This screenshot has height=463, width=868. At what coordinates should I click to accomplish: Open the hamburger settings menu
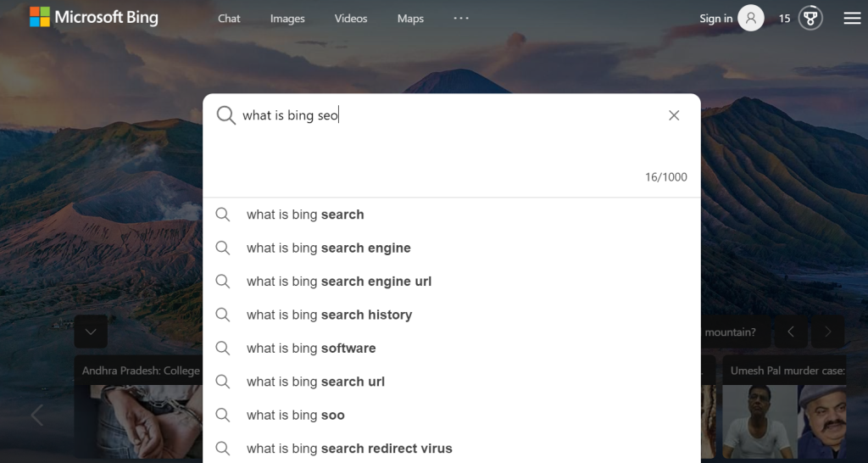click(852, 19)
